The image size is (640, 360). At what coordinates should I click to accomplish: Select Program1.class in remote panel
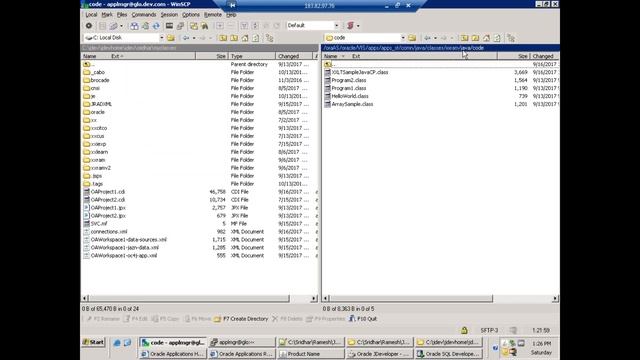348,88
